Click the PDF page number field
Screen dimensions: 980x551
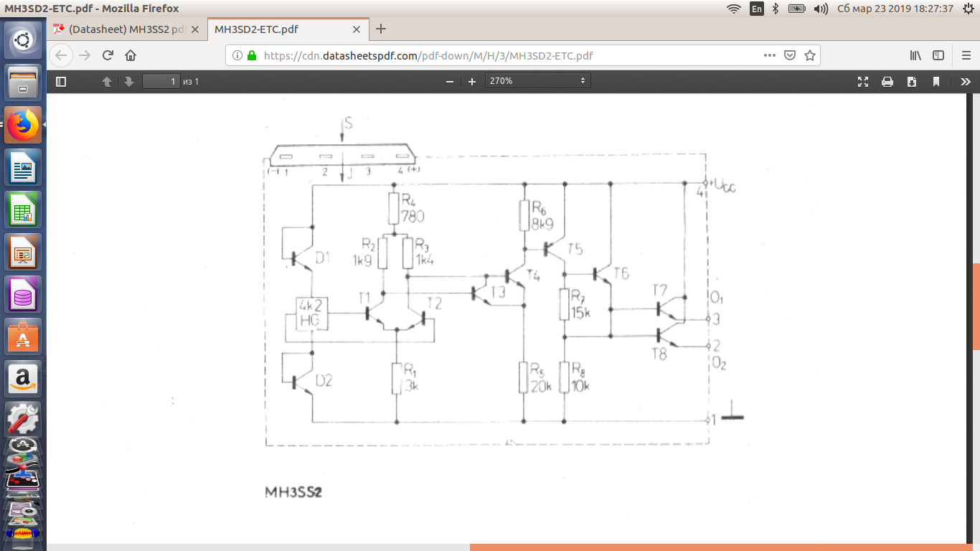161,82
